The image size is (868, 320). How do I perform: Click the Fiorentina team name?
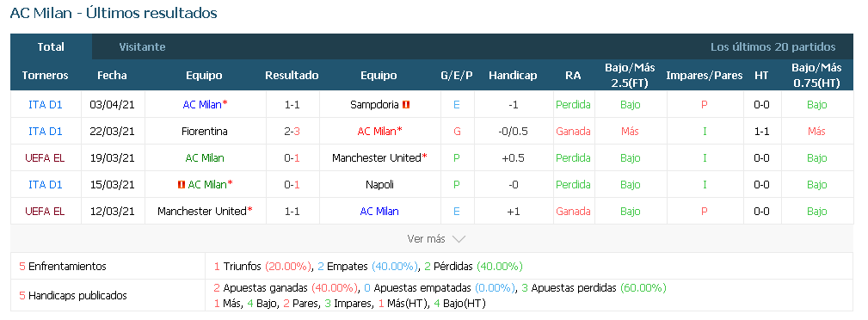click(204, 132)
